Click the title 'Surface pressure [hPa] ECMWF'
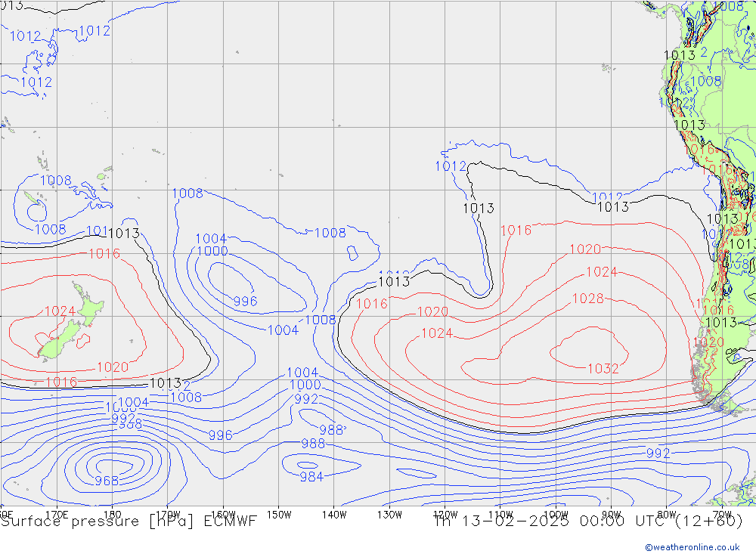756x554 pixels. click(129, 522)
